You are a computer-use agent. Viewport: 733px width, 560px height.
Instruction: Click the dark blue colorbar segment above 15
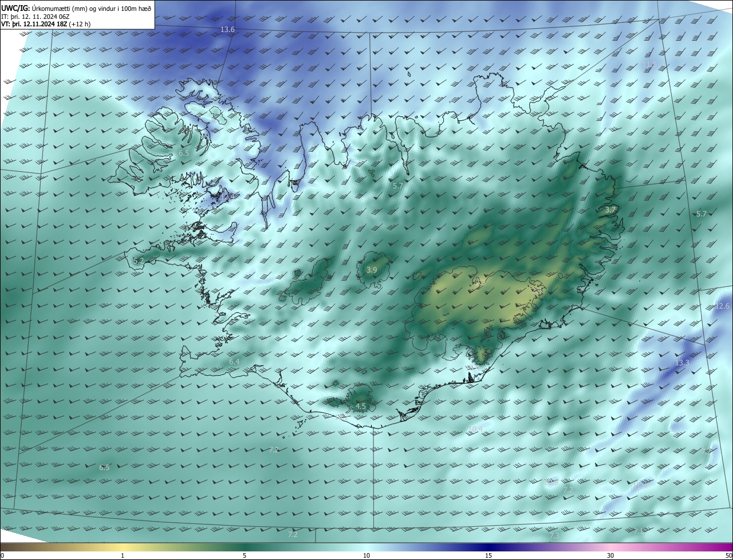coord(488,547)
